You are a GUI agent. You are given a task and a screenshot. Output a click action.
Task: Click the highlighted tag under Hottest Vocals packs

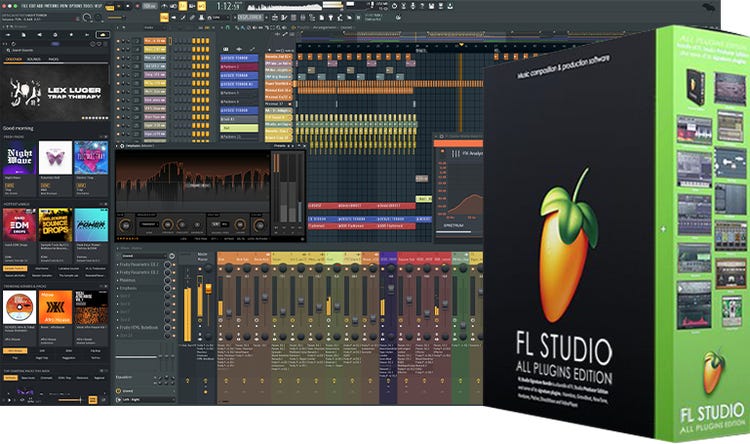click(x=15, y=268)
